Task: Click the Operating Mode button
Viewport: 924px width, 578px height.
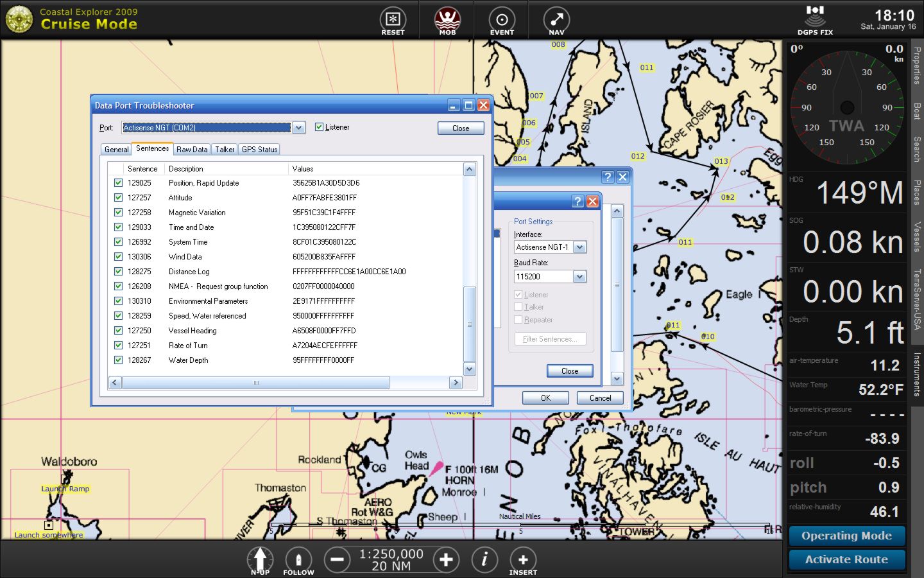Action: (846, 536)
